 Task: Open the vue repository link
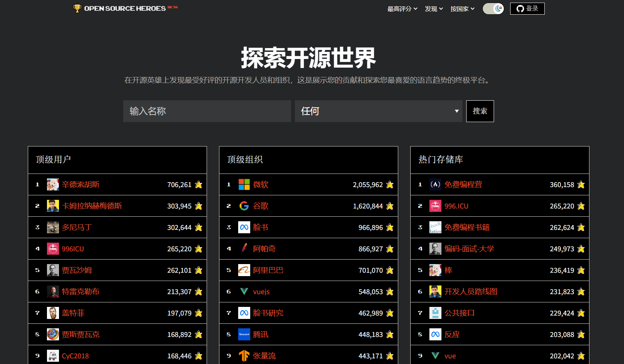click(450, 356)
